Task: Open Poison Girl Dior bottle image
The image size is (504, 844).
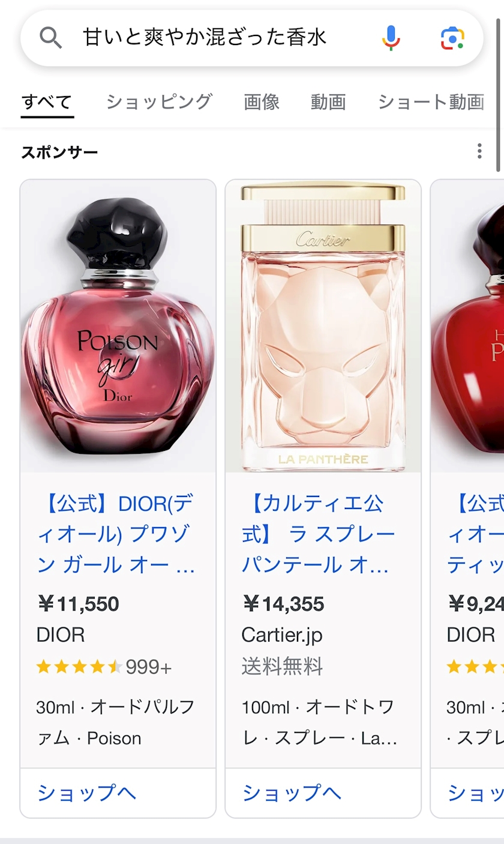Action: pyautogui.click(x=118, y=326)
